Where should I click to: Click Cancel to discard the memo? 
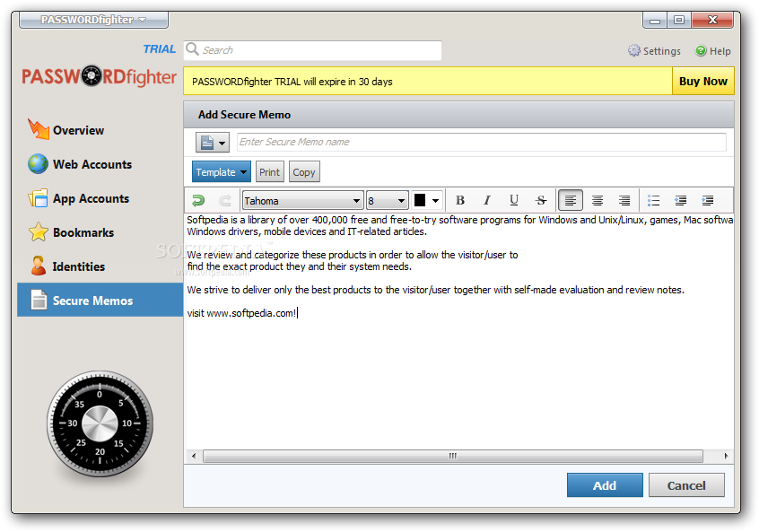point(686,485)
